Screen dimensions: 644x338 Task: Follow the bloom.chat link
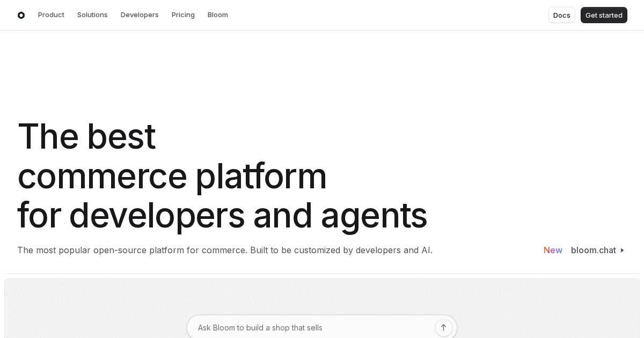point(594,251)
